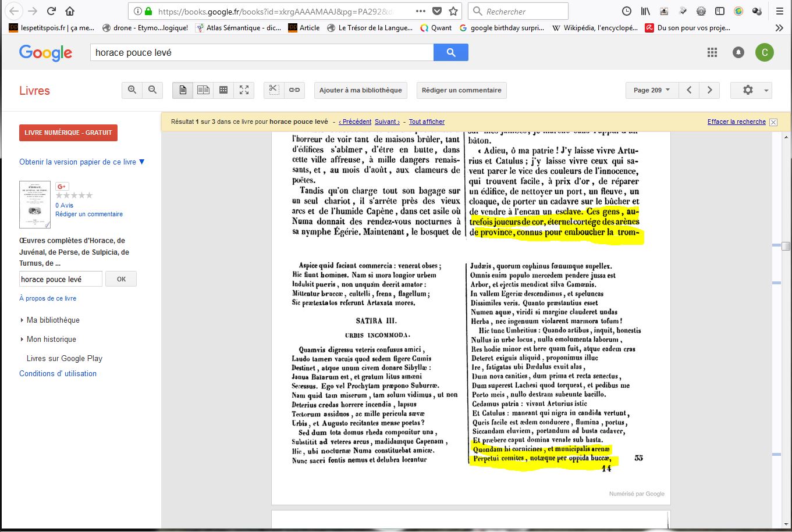Open the Page 209 dropdown
Screen dimensions: 792x532
point(652,90)
